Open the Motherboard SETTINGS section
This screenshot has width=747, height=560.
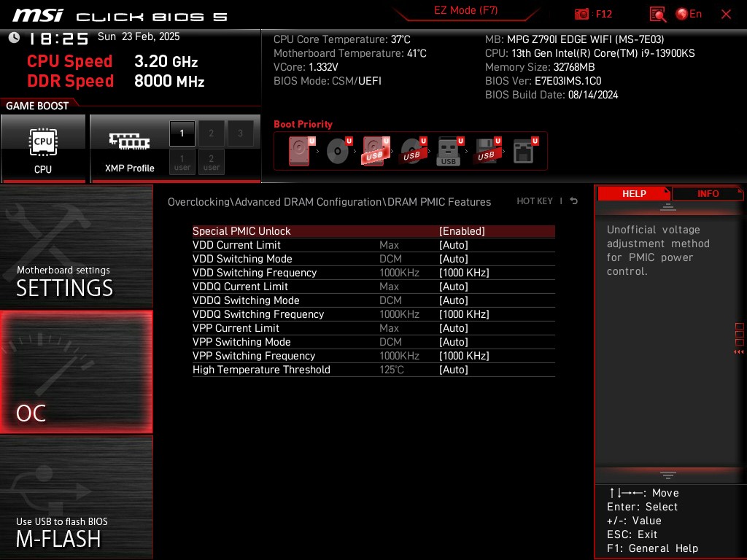76,246
